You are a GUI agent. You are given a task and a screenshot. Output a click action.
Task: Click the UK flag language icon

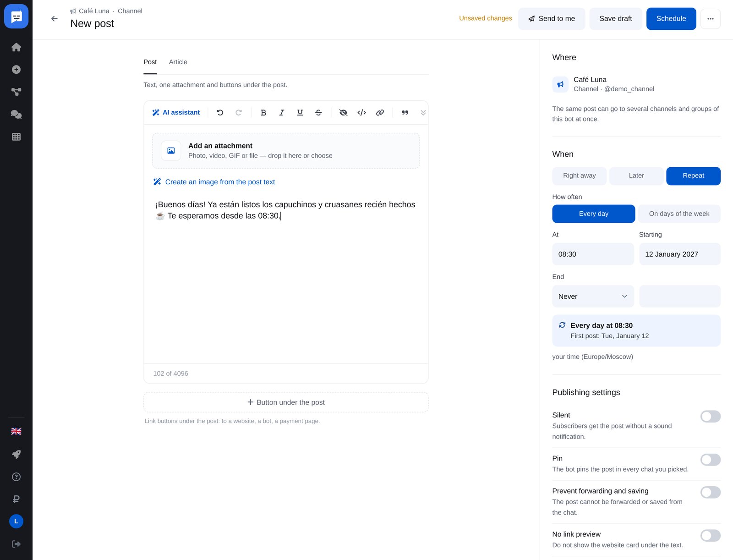click(x=16, y=431)
